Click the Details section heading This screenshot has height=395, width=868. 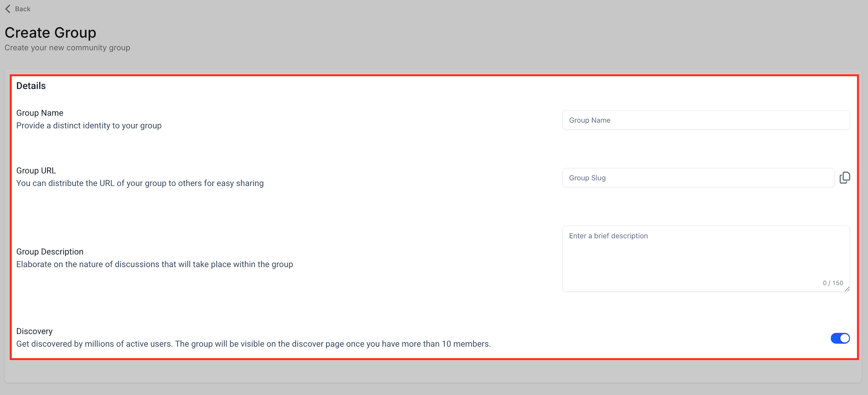coord(31,86)
